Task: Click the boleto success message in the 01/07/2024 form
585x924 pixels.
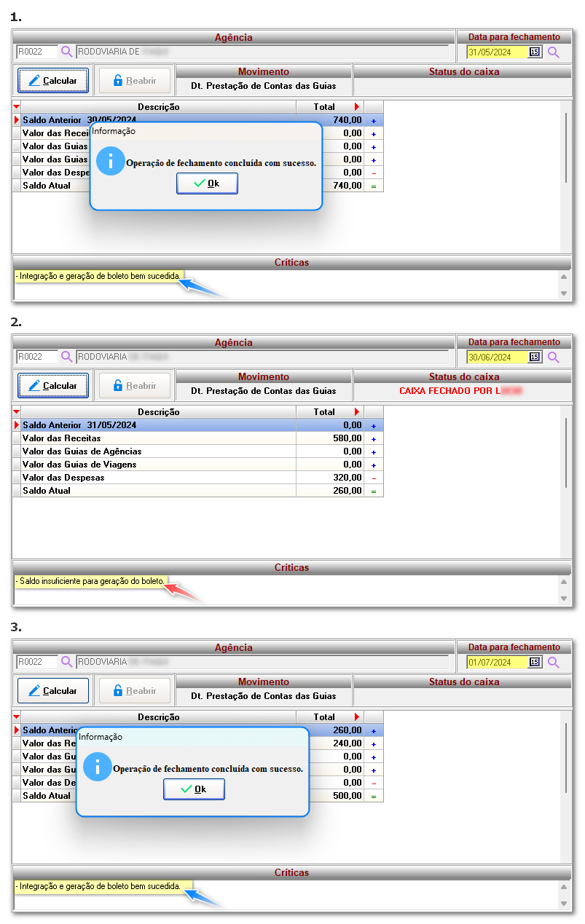Action: click(99, 886)
